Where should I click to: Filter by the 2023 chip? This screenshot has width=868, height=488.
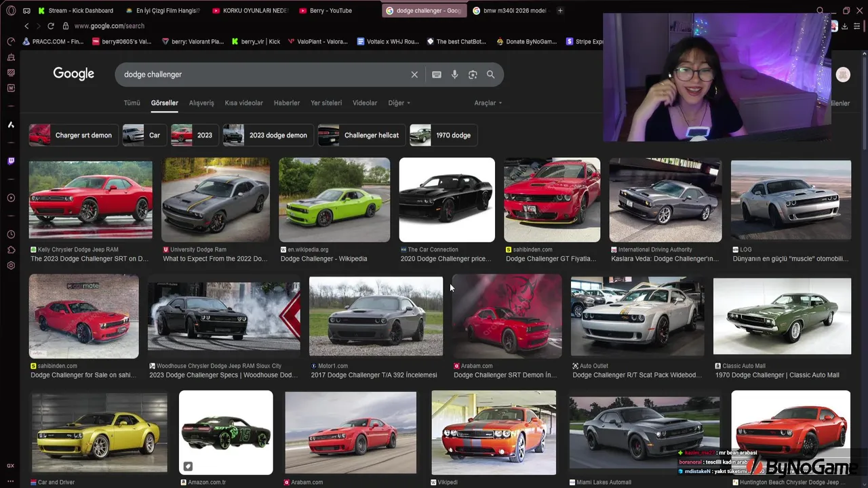195,135
